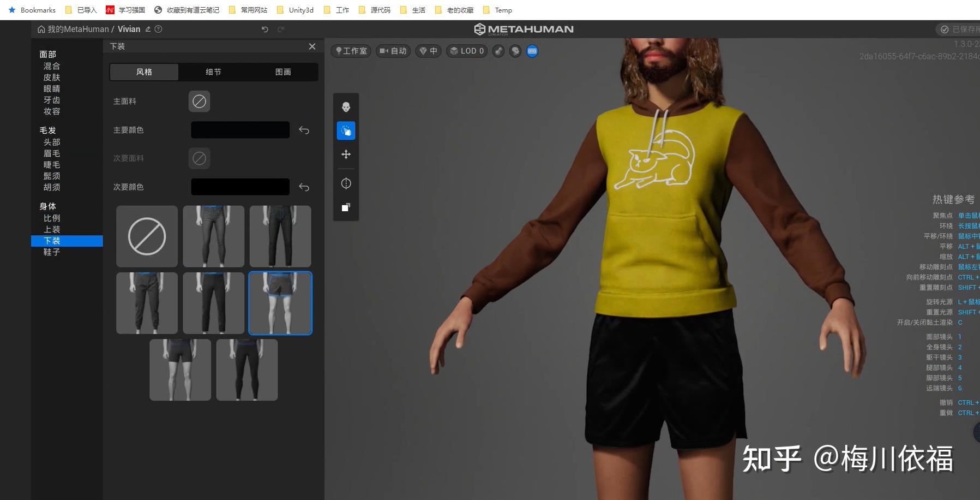Click the 次要颜色 black color swatch

pos(240,187)
